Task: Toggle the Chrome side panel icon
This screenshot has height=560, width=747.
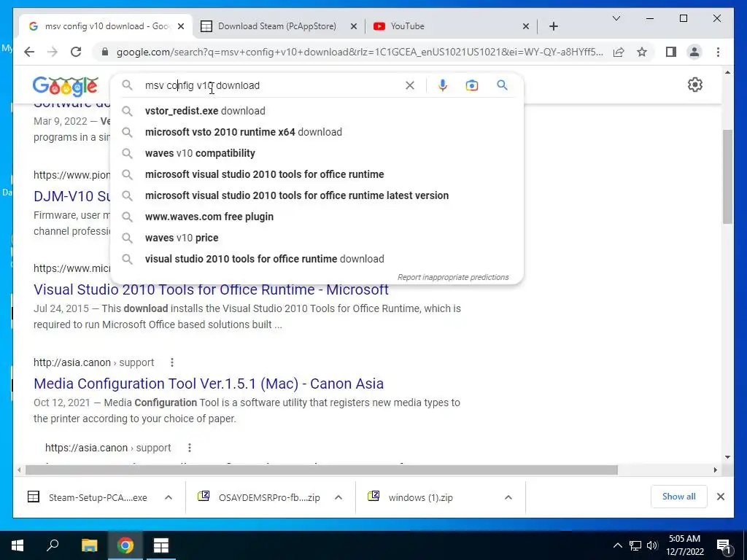Action: coord(671,52)
